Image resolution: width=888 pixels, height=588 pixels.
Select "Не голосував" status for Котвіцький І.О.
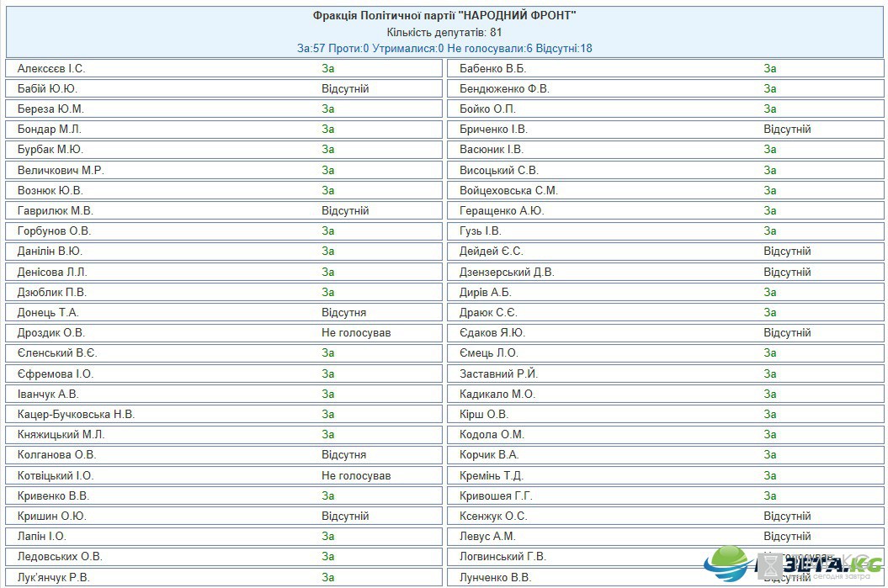(356, 476)
